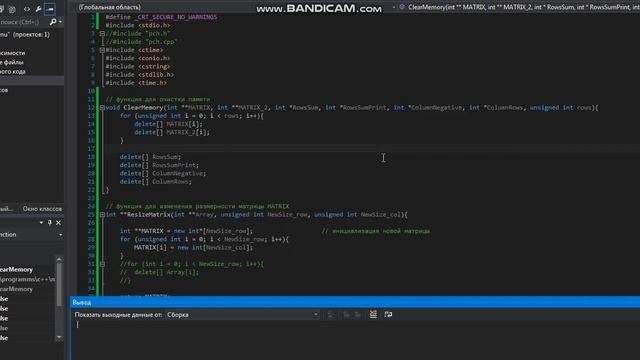Close the lower-left properties panel
640x360 pixels.
(x=58, y=223)
